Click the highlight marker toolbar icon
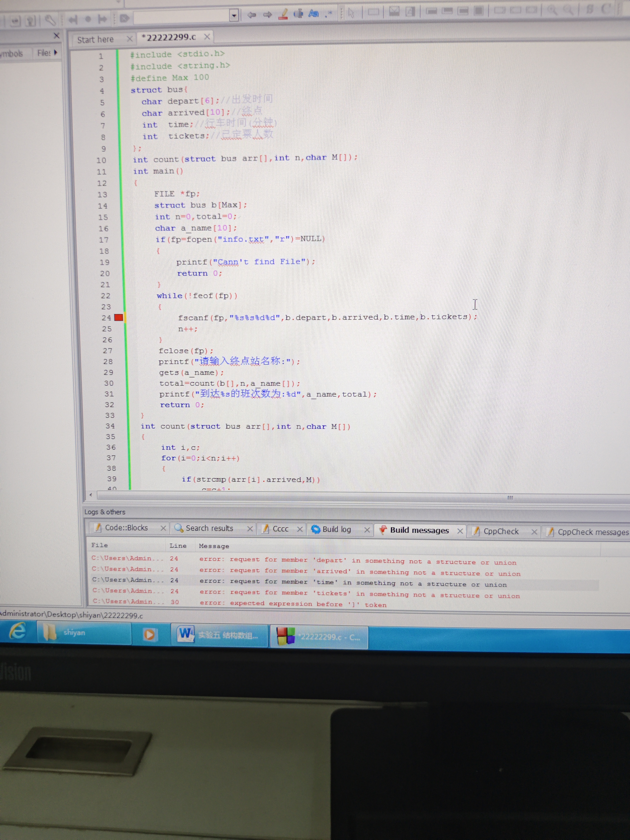This screenshot has width=630, height=840. coord(283,14)
